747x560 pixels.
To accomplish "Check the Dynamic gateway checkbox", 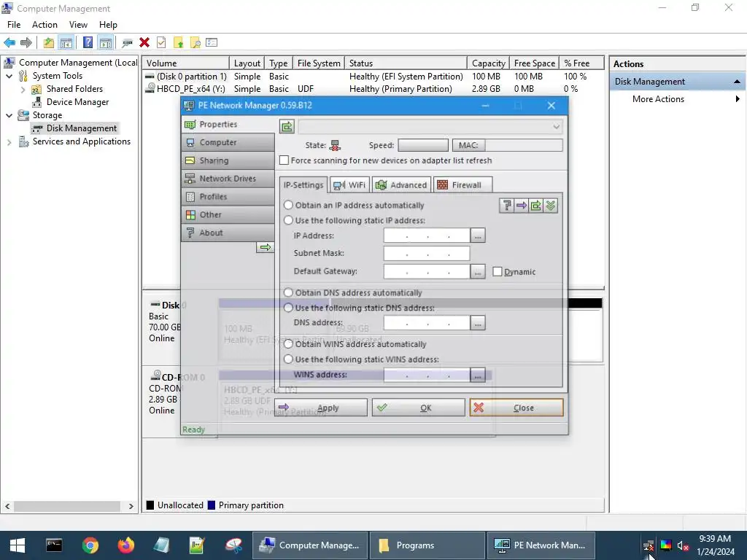I will click(x=498, y=271).
